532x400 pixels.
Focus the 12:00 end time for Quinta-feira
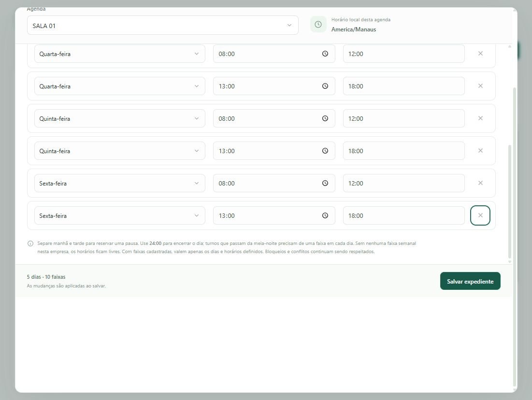click(404, 118)
